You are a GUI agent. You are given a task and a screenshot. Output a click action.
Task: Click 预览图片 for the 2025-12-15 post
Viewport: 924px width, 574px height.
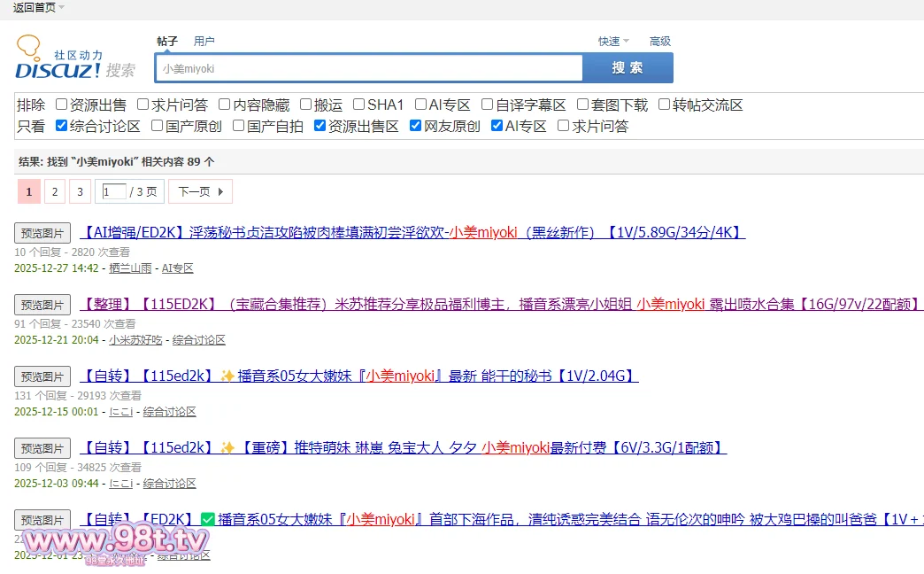42,376
